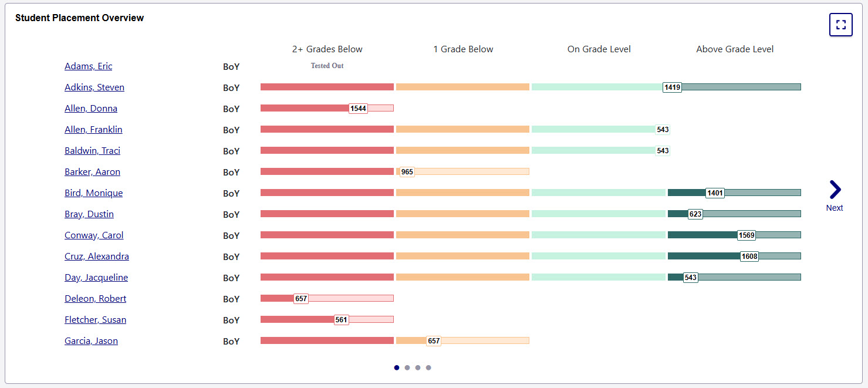This screenshot has width=868, height=388.
Task: Open Adams, Eric student details
Action: pyautogui.click(x=88, y=66)
